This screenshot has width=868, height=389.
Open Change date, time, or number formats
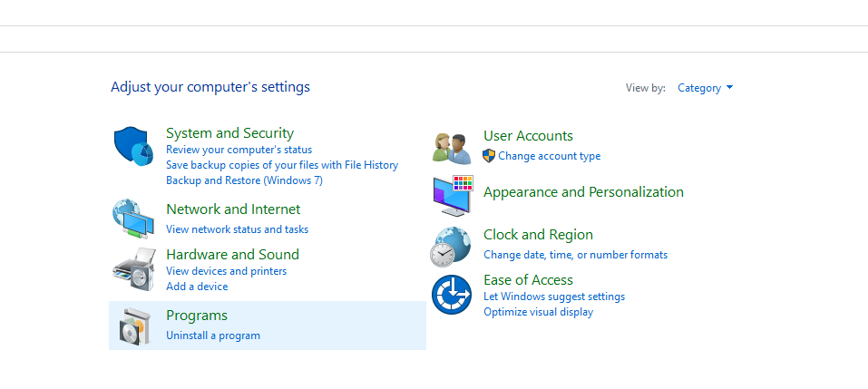click(575, 255)
